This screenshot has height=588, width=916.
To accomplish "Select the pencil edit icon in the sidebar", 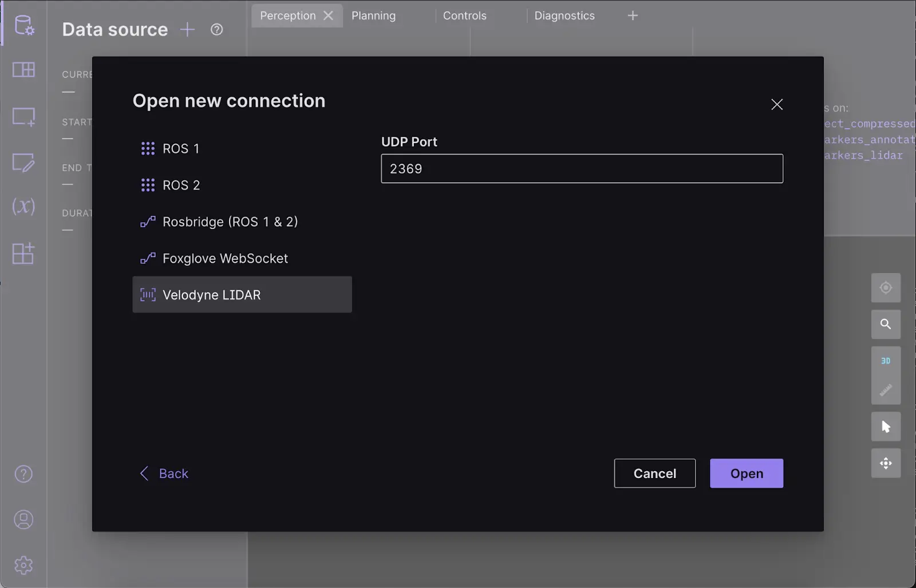I will (23, 163).
